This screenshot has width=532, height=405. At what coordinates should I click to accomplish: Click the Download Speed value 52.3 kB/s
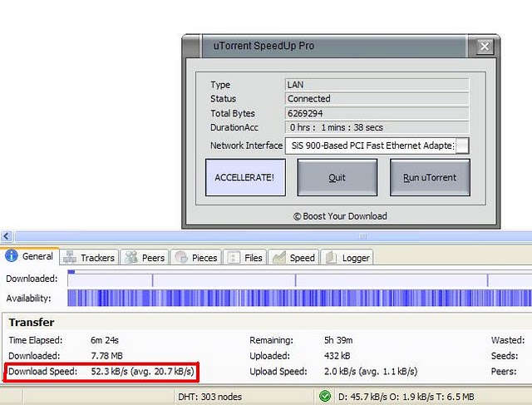[x=142, y=372]
